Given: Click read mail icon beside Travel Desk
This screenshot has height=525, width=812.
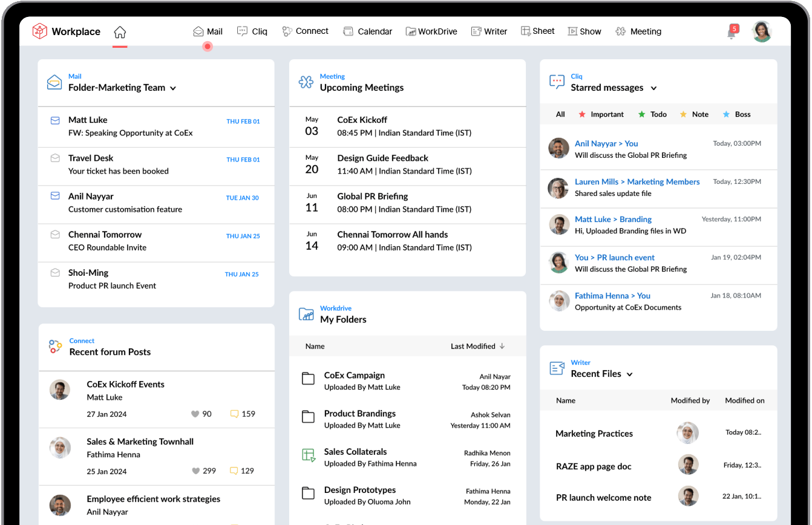Looking at the screenshot, I should point(55,158).
